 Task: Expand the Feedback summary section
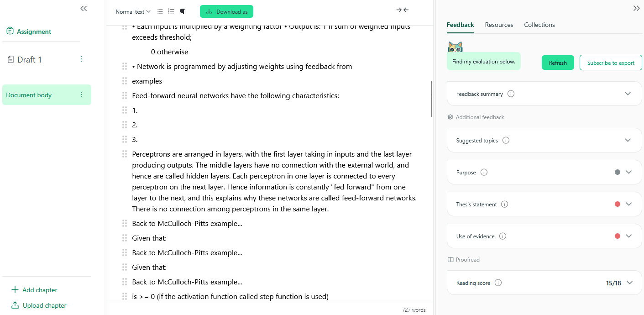tap(628, 94)
